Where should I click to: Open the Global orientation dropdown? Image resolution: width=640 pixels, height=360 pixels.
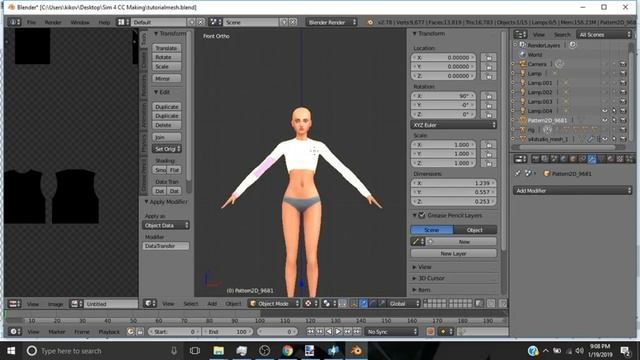click(404, 304)
